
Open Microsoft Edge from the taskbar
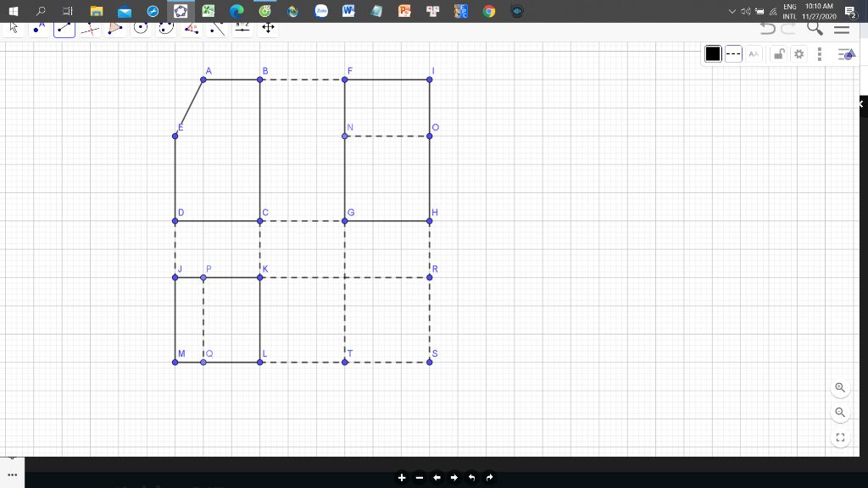(x=237, y=11)
